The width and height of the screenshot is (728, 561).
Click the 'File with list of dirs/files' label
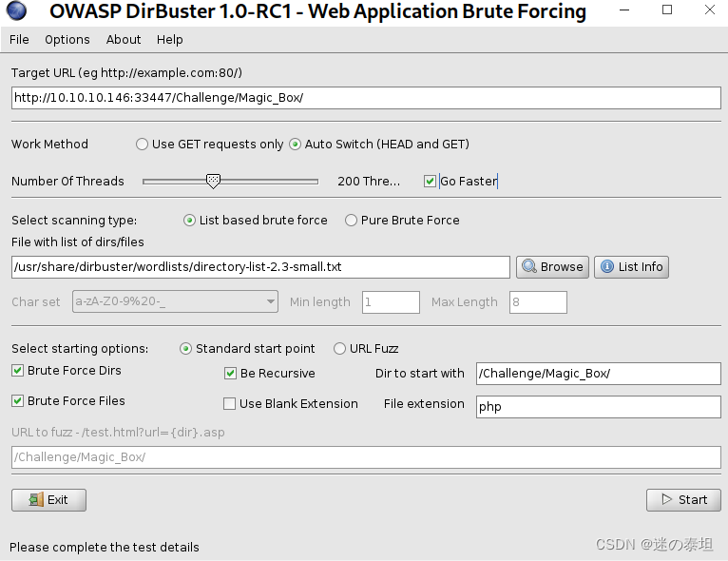click(78, 242)
